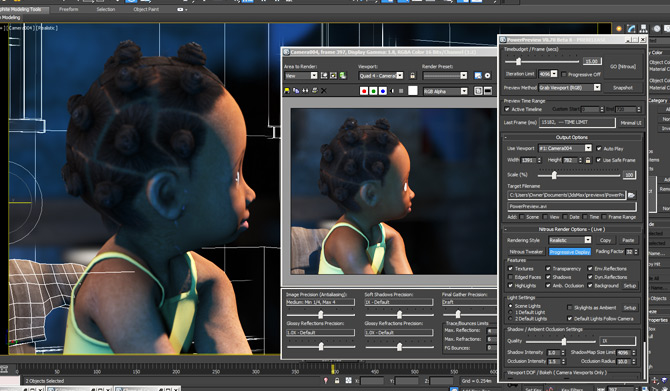Toggle the Use Safe Frame checkbox
Viewport: 670px width, 391px height.
[x=599, y=160]
